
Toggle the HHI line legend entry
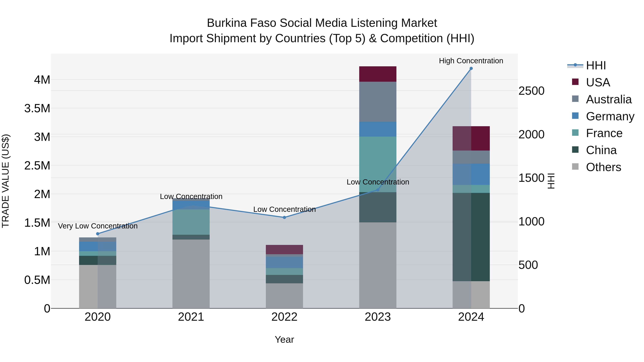click(587, 65)
